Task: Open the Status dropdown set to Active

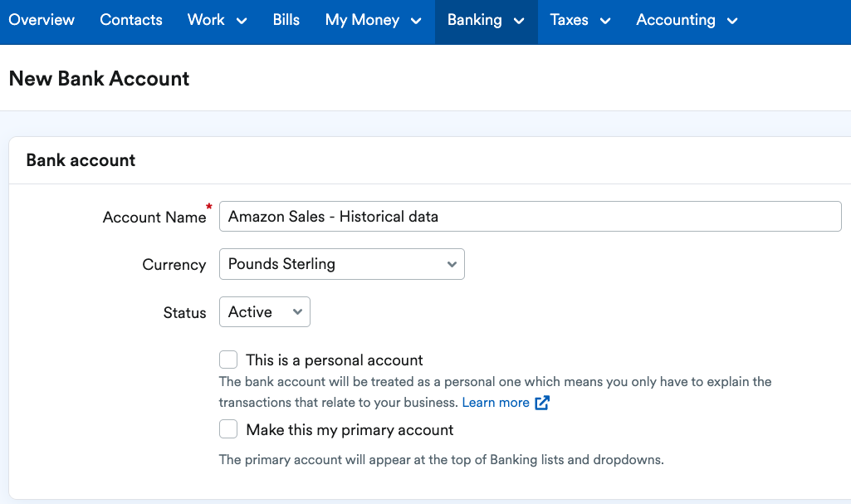Action: (265, 312)
